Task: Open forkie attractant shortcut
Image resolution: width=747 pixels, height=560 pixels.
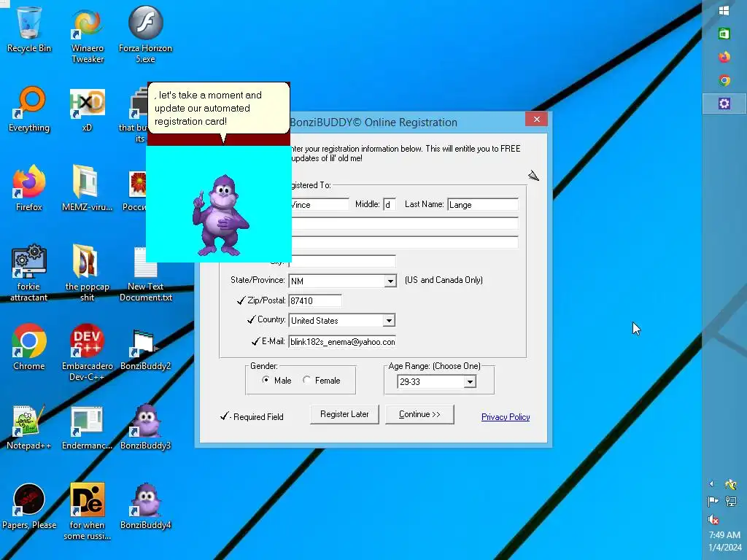Action: tap(29, 273)
